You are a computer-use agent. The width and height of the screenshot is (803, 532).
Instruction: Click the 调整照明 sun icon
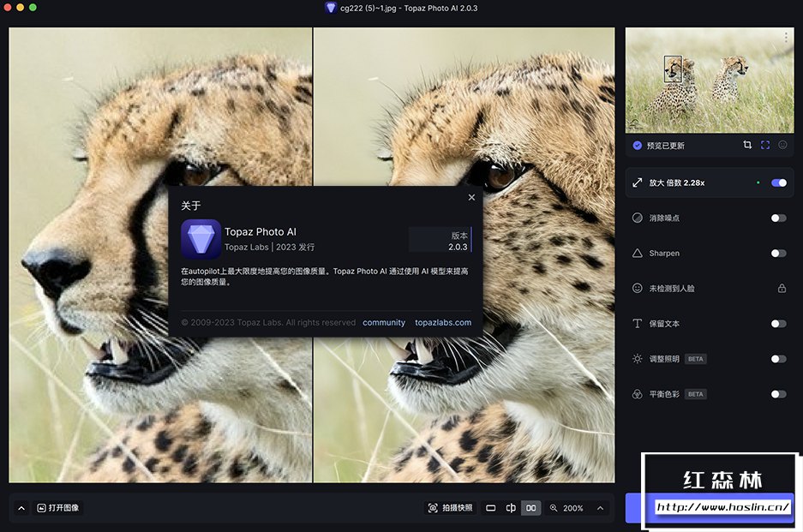[x=637, y=358]
